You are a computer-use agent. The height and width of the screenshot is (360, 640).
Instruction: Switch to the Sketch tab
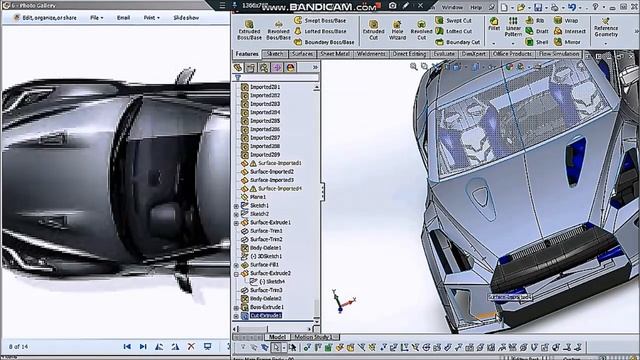(275, 54)
